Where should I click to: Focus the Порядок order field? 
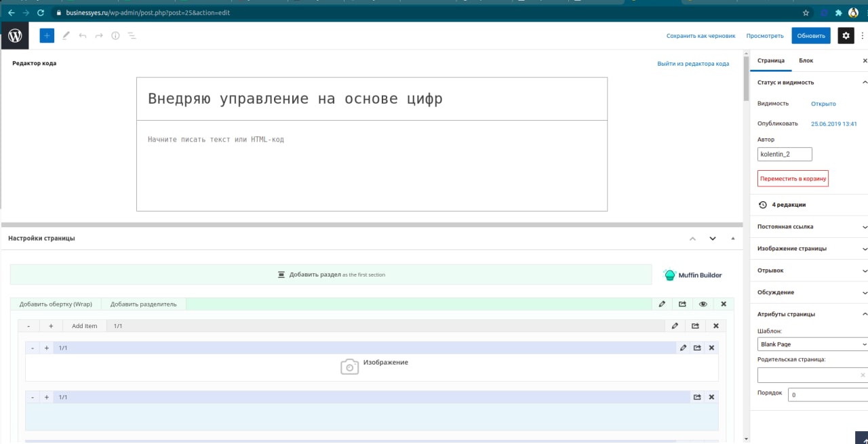pos(828,395)
